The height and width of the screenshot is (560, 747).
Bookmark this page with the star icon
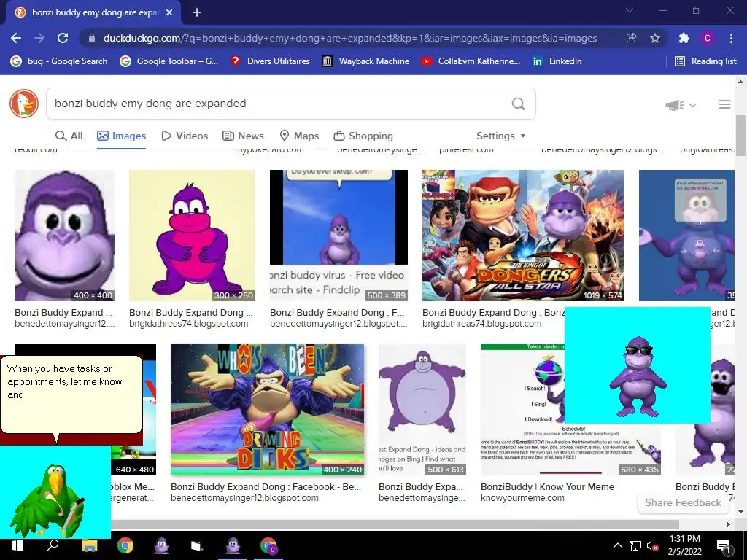point(655,38)
